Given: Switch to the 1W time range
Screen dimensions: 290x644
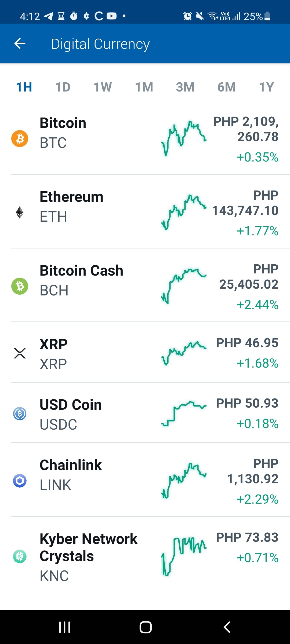Looking at the screenshot, I should 103,87.
